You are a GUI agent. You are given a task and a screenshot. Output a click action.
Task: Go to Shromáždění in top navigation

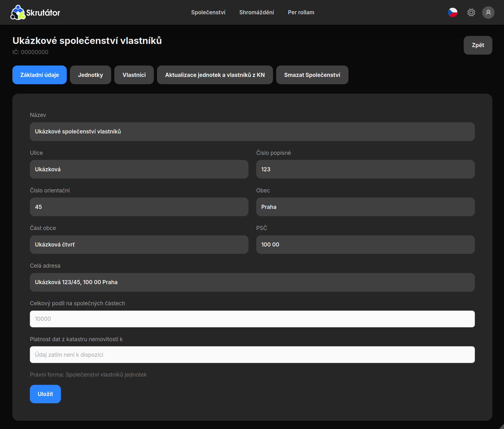point(257,12)
